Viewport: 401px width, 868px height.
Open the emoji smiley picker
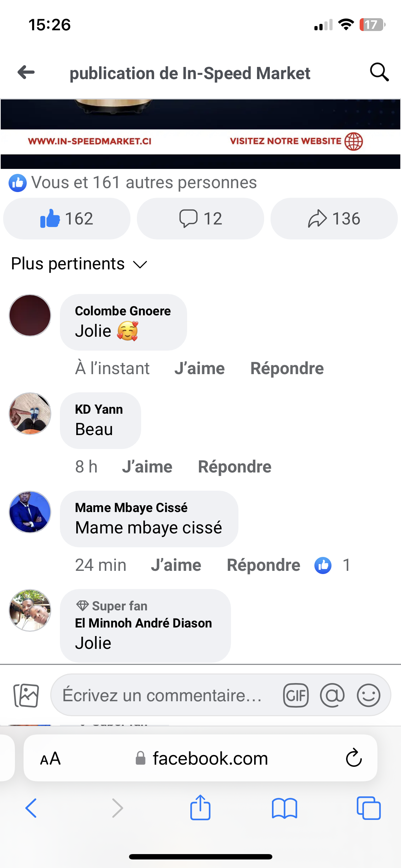coord(369,695)
